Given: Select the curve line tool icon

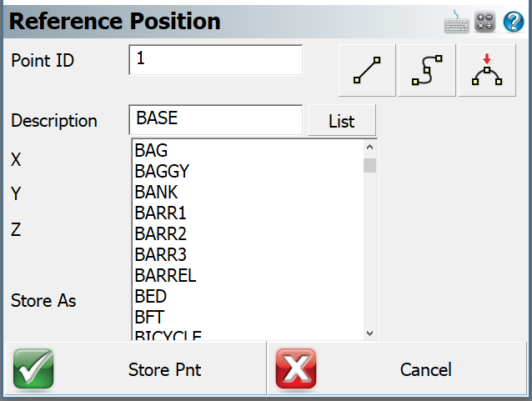Looking at the screenshot, I should (427, 71).
